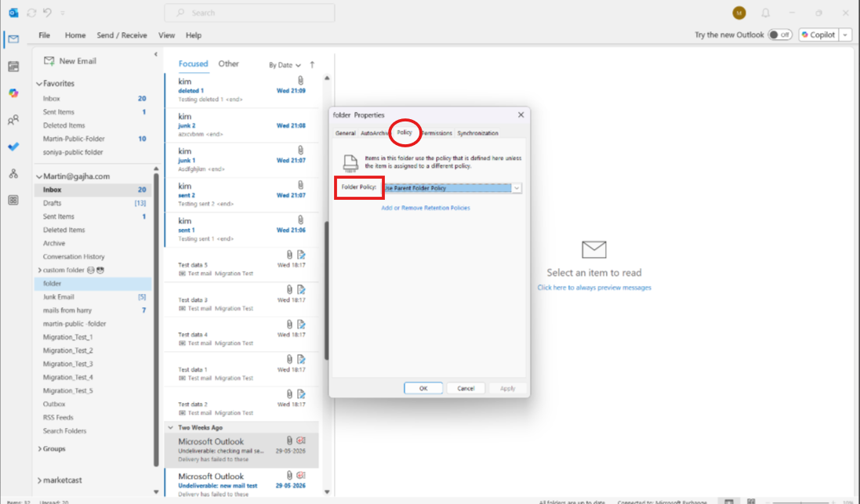Select the Junk Email folder
This screenshot has width=860, height=504.
click(93, 297)
